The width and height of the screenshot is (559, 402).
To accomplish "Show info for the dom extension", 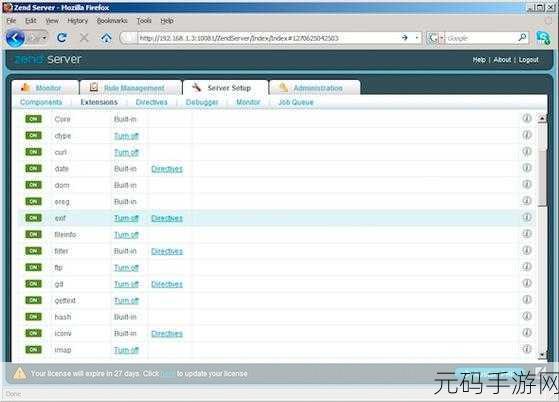I will [x=527, y=184].
